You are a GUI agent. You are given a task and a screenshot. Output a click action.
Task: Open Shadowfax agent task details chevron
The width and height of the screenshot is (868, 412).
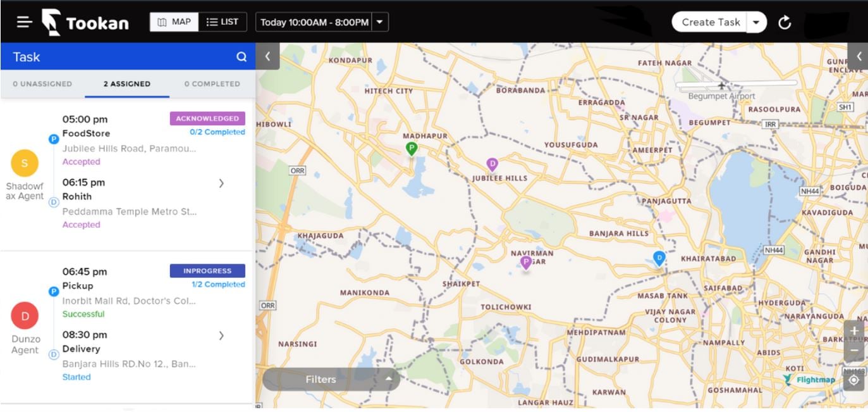[221, 184]
